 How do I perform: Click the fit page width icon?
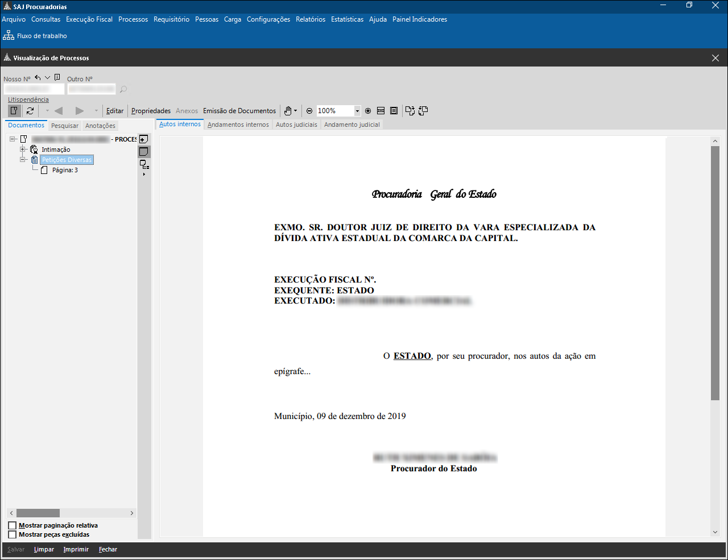(x=380, y=111)
